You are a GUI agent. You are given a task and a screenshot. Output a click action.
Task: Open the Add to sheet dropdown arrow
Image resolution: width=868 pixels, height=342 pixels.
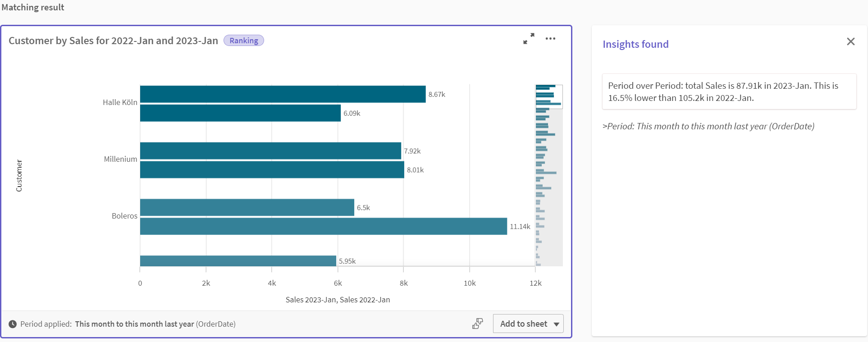[x=556, y=324]
